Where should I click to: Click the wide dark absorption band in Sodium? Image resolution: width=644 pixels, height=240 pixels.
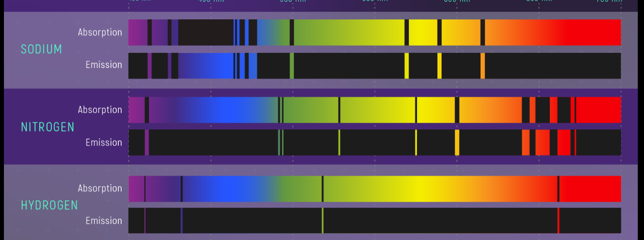coord(205,33)
